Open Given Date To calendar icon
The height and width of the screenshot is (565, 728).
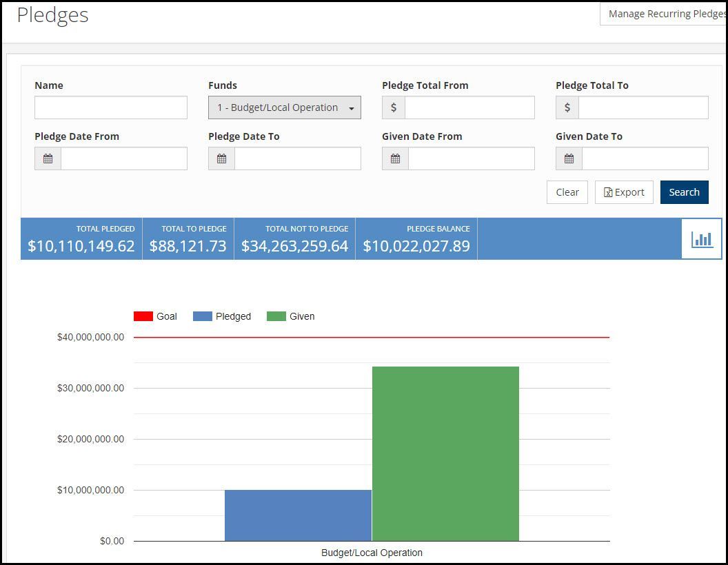pyautogui.click(x=569, y=158)
